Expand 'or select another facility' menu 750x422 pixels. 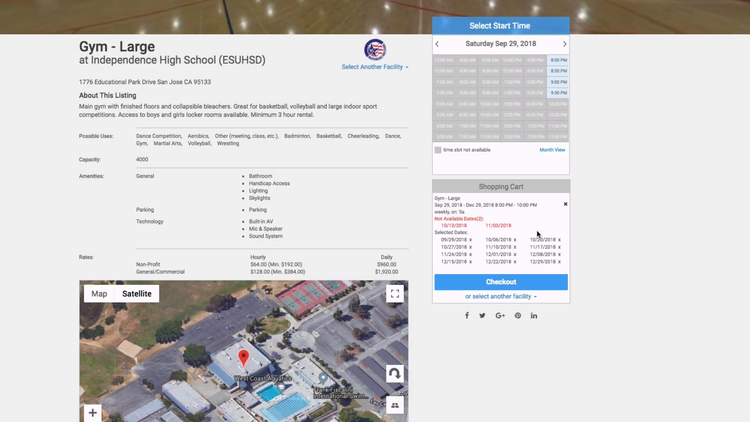501,297
